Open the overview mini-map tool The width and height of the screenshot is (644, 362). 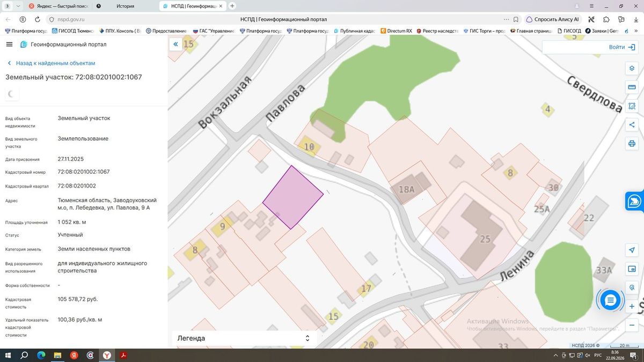coord(632,269)
